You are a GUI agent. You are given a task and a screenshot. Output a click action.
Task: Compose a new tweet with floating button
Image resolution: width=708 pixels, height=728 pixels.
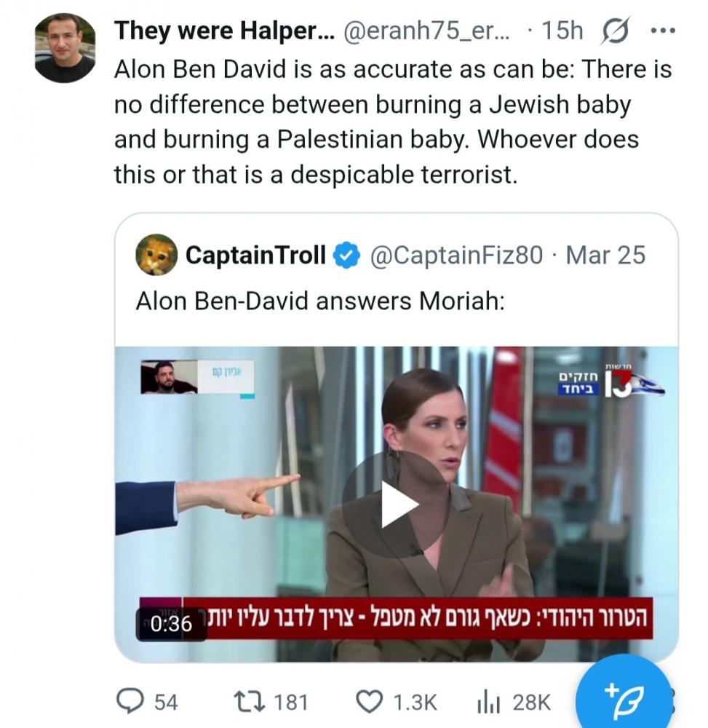(x=623, y=697)
